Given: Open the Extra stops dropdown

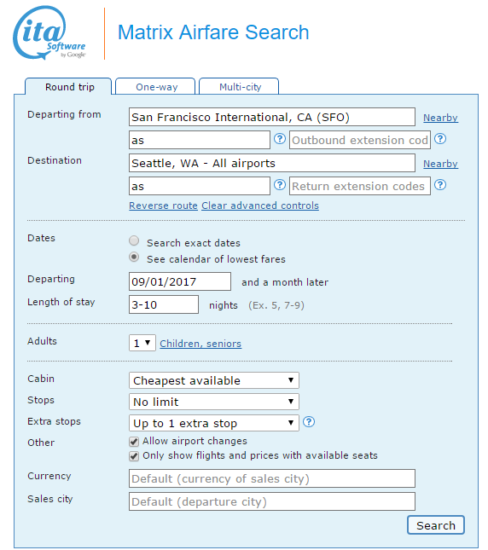Looking at the screenshot, I should pyautogui.click(x=214, y=423).
